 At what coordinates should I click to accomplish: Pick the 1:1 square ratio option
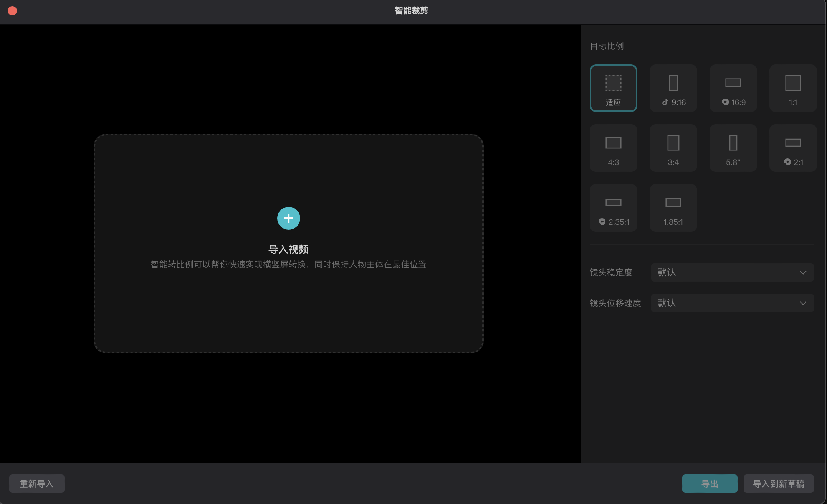(793, 88)
